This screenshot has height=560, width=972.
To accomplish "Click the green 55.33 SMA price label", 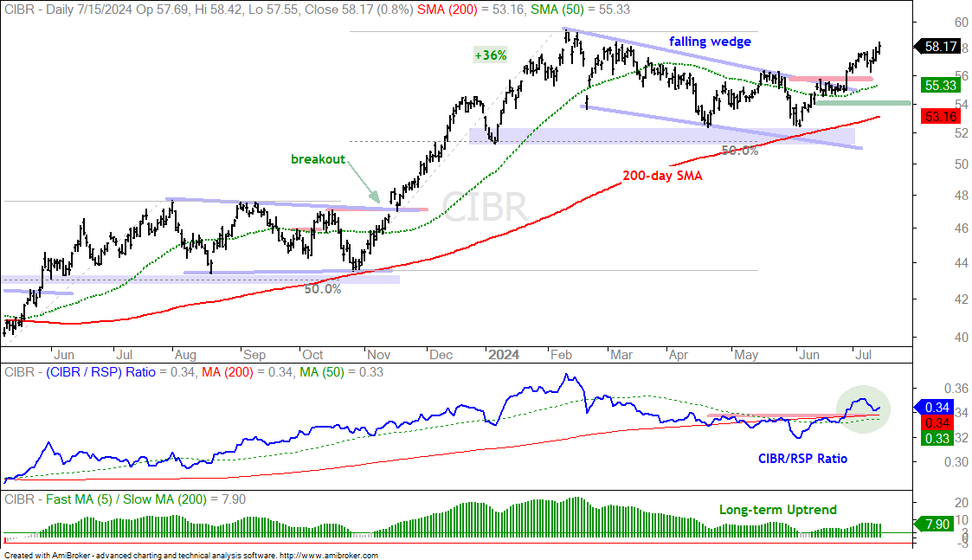I will (941, 86).
